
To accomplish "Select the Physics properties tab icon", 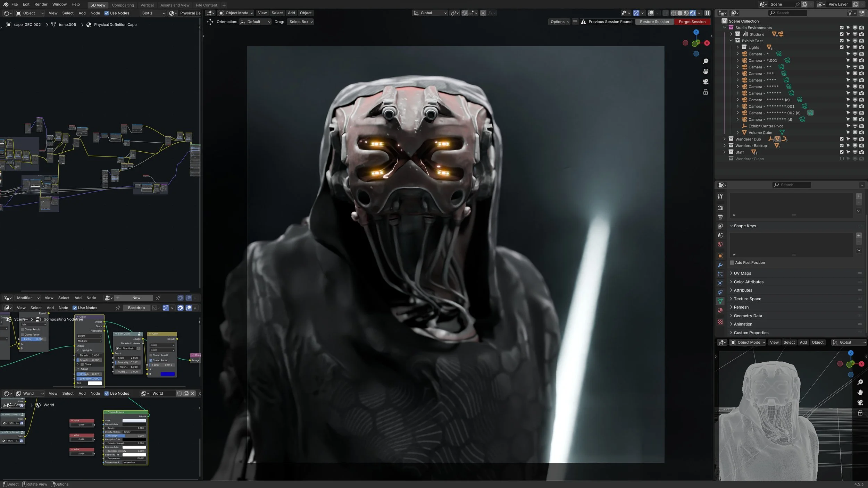I will (x=720, y=283).
